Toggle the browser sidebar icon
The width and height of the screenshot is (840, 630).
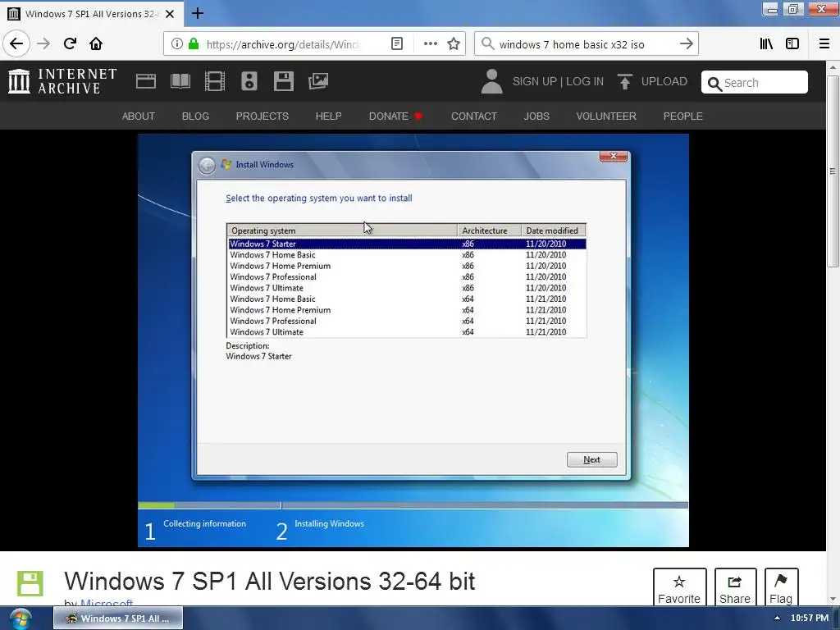click(792, 44)
